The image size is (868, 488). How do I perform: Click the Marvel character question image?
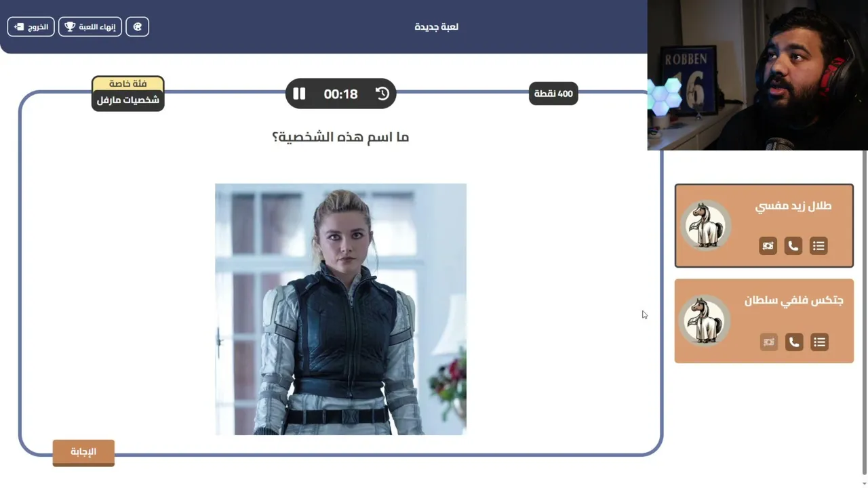(x=340, y=309)
